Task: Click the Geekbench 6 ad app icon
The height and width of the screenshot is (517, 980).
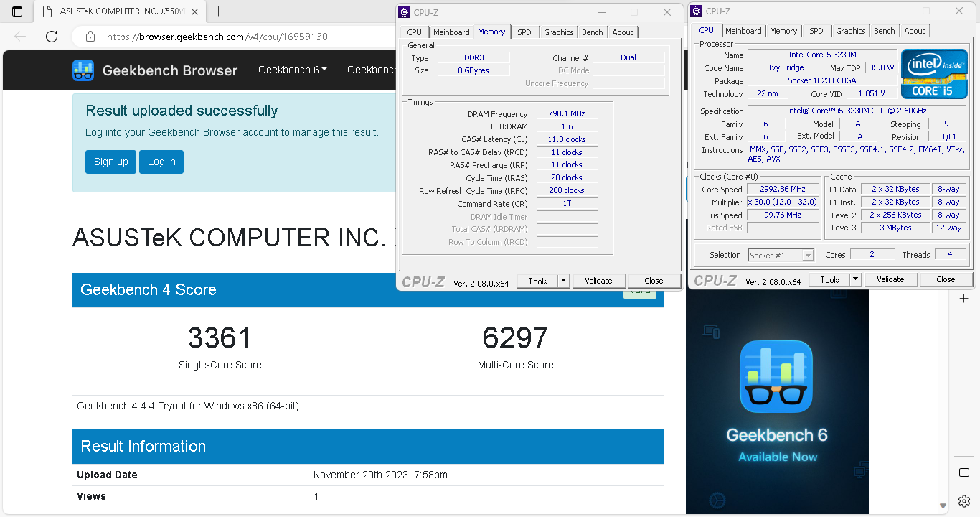Action: [776, 376]
